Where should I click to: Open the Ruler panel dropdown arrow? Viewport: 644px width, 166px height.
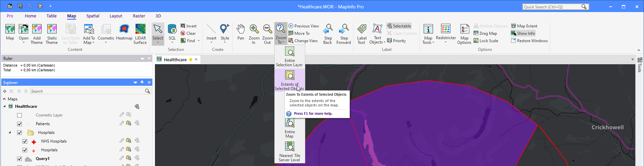click(x=142, y=59)
